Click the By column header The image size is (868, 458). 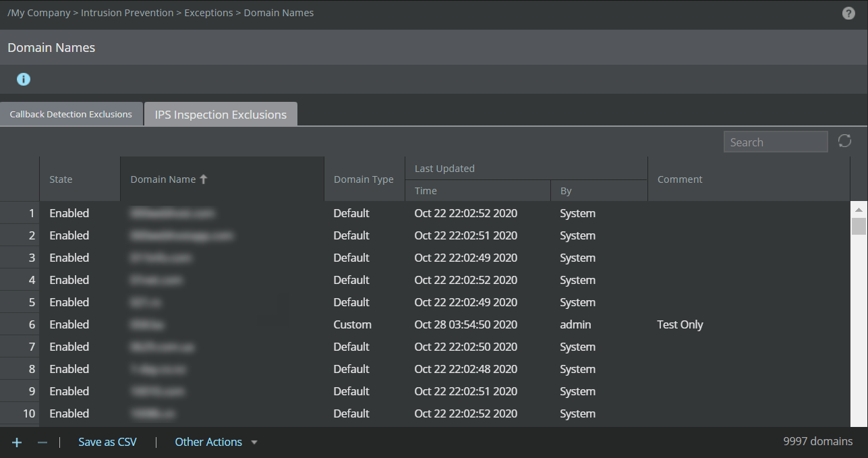tap(599, 191)
